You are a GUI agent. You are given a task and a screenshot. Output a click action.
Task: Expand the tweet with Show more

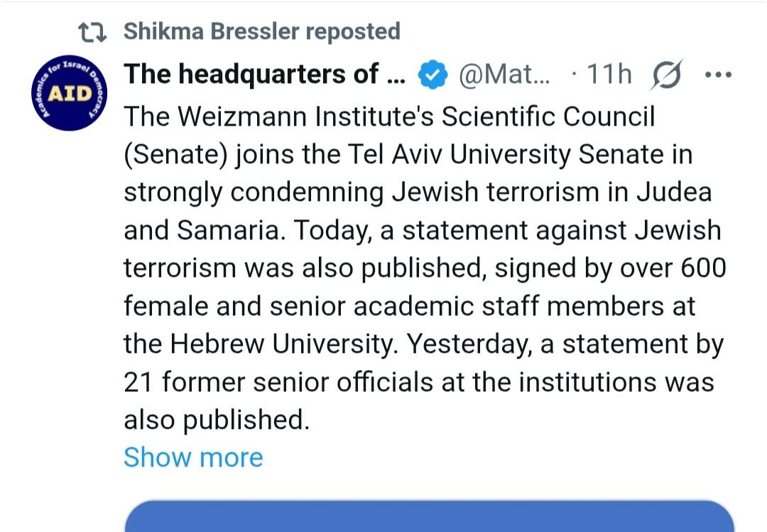tap(193, 457)
